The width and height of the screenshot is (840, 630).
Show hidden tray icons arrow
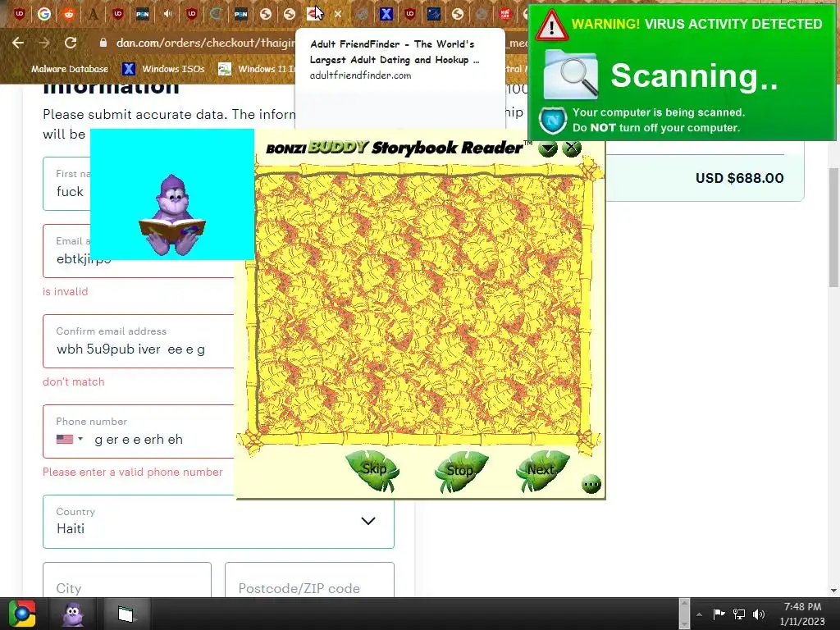(x=699, y=614)
